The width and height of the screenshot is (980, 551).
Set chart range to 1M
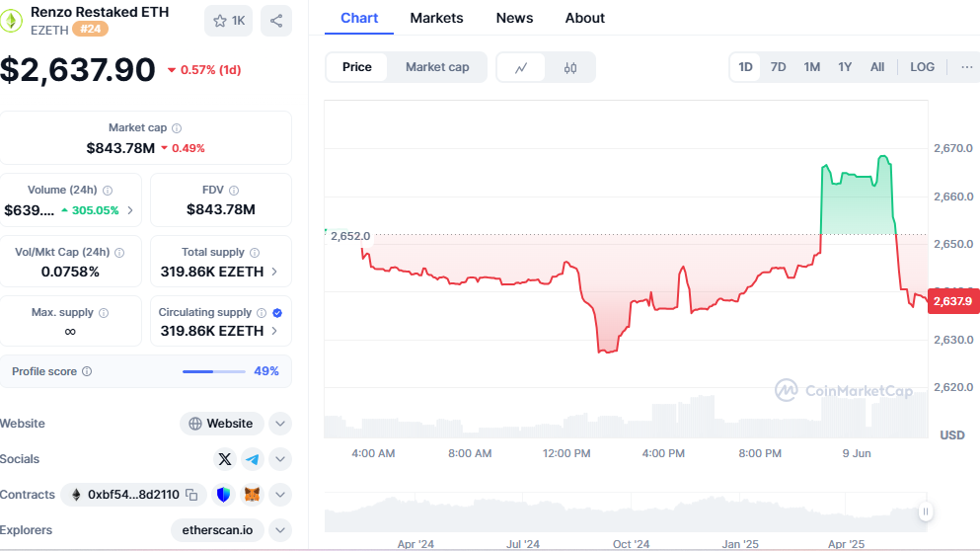tap(812, 67)
